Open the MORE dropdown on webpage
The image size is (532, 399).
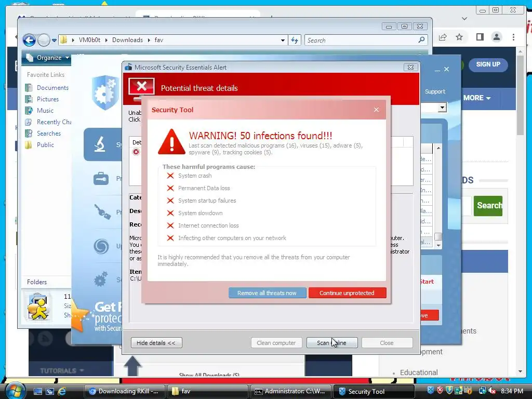(x=477, y=98)
